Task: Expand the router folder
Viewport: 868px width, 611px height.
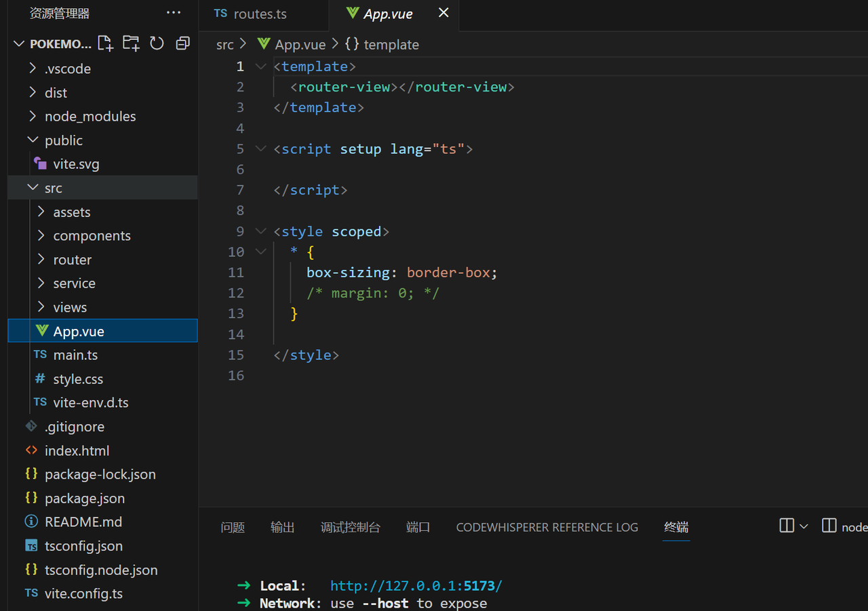Action: tap(41, 259)
